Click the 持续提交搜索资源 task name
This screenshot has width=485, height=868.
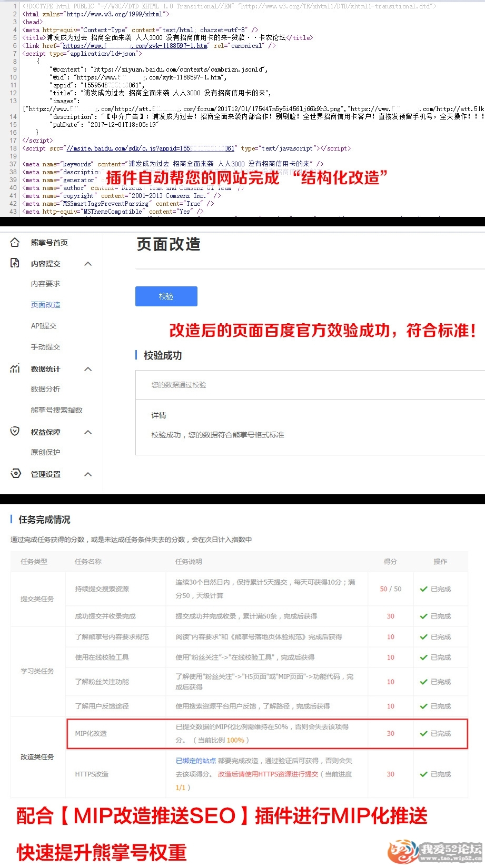tap(102, 589)
